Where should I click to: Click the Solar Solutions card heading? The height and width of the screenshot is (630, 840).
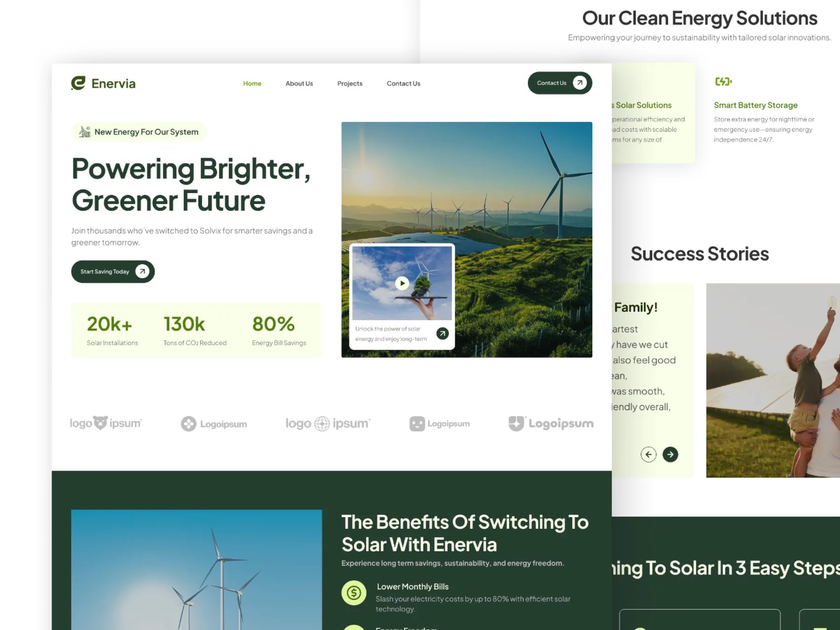click(642, 105)
